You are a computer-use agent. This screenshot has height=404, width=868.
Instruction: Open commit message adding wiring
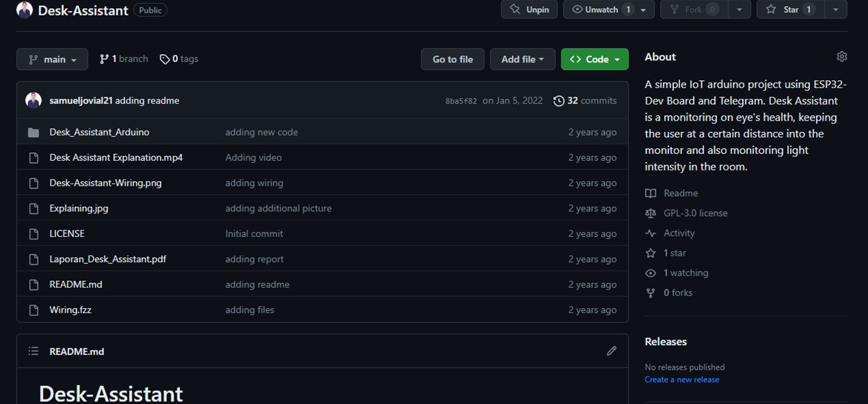click(x=254, y=182)
